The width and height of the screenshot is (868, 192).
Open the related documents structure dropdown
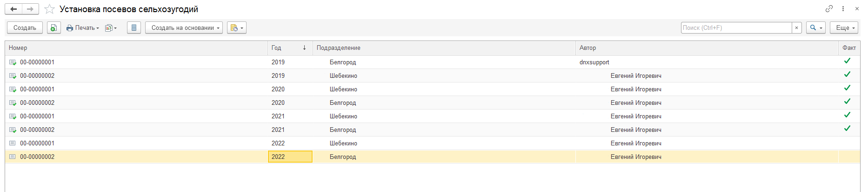(x=237, y=28)
